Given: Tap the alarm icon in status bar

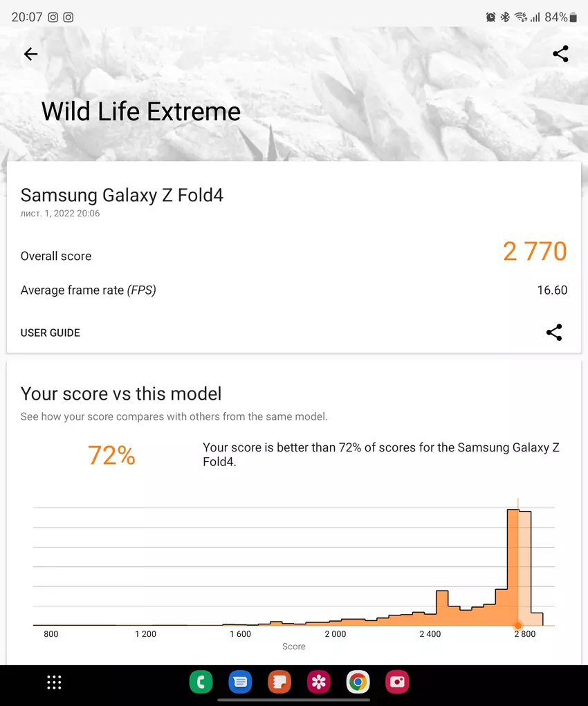Looking at the screenshot, I should [x=490, y=17].
